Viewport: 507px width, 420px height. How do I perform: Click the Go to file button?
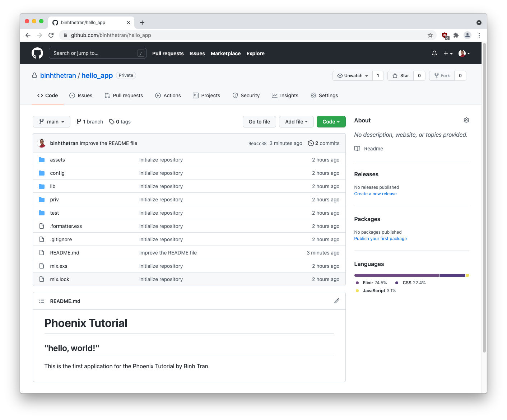259,122
